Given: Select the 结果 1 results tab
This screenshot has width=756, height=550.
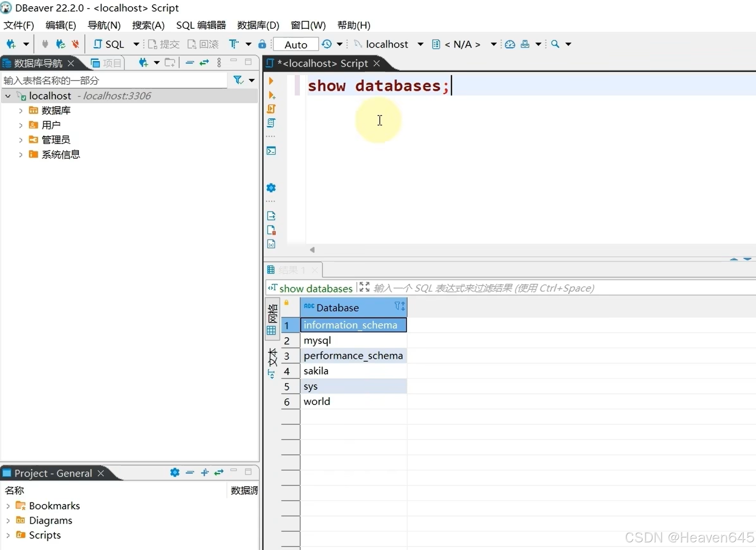Looking at the screenshot, I should click(x=292, y=270).
